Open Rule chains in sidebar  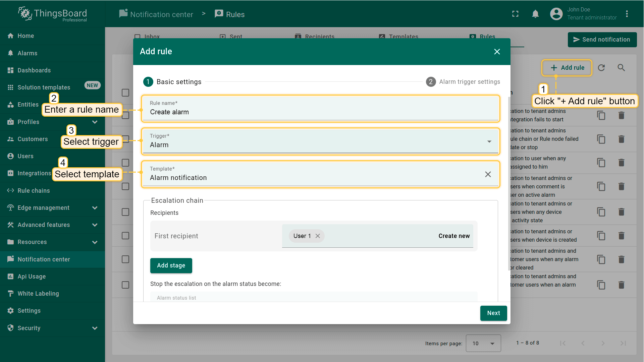coord(34,191)
